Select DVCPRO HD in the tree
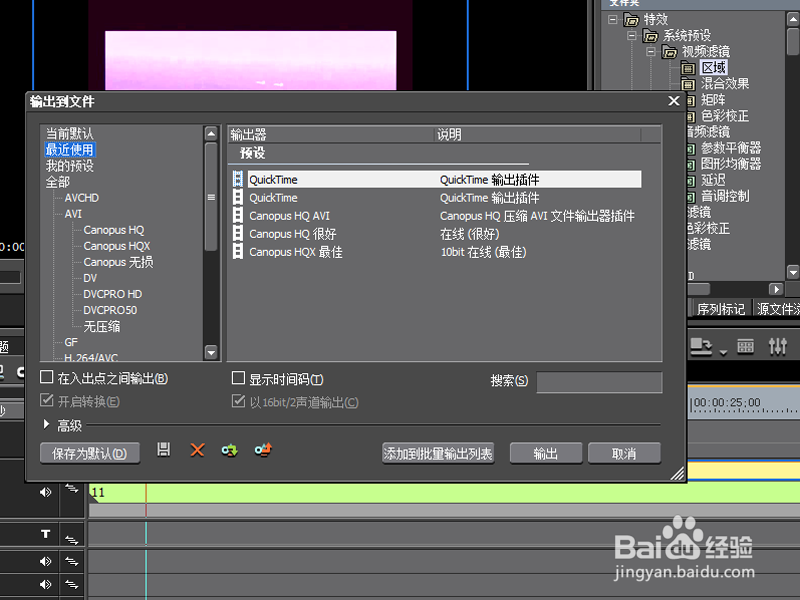This screenshot has height=600, width=800. click(113, 294)
